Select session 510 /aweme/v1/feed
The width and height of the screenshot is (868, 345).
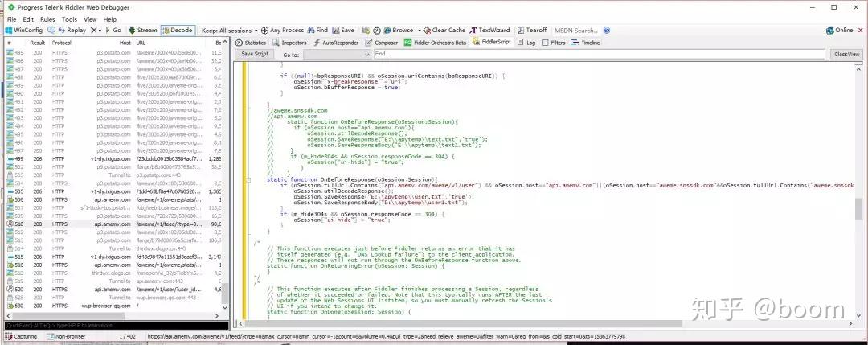pyautogui.click(x=113, y=224)
